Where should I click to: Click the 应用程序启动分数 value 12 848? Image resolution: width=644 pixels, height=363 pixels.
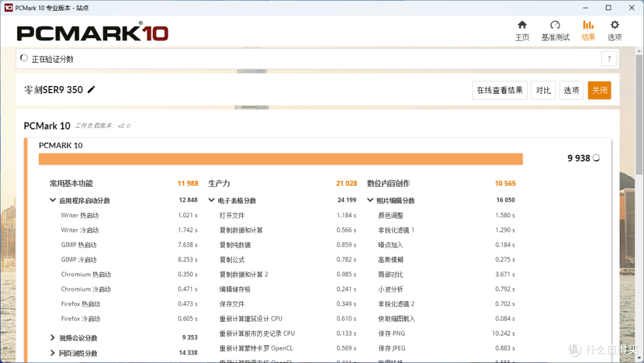coord(188,200)
